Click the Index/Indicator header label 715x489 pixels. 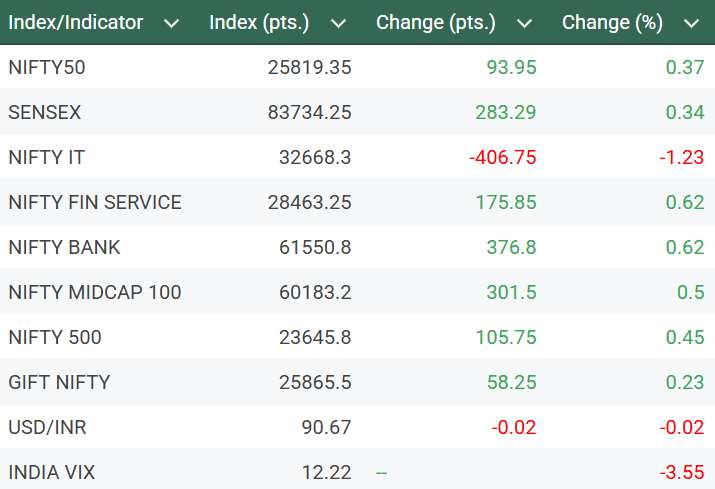[76, 22]
